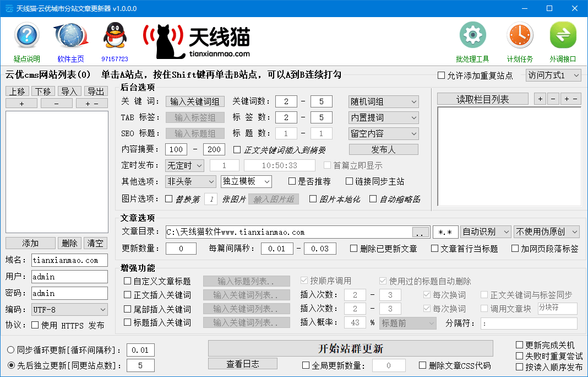Open the UTF-8 编码 dropdown
This screenshot has width=588, height=377.
point(69,310)
